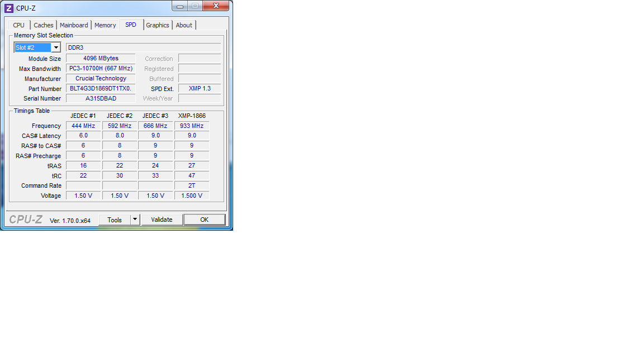Click the 592 MHz frequency cell
Screen dimensions: 644x362
tap(120, 126)
